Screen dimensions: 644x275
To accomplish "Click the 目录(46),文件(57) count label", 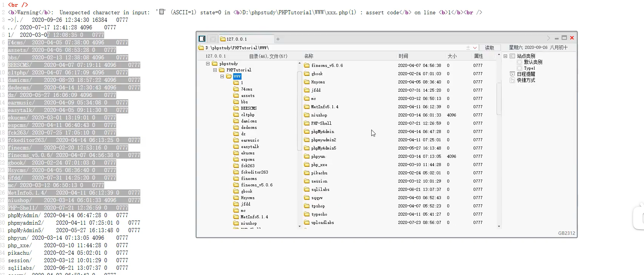I will (x=268, y=56).
